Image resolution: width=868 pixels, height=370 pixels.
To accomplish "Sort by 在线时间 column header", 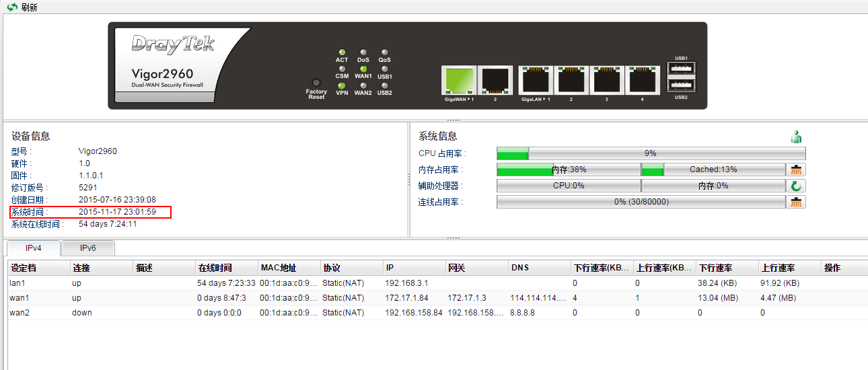I will tap(227, 268).
